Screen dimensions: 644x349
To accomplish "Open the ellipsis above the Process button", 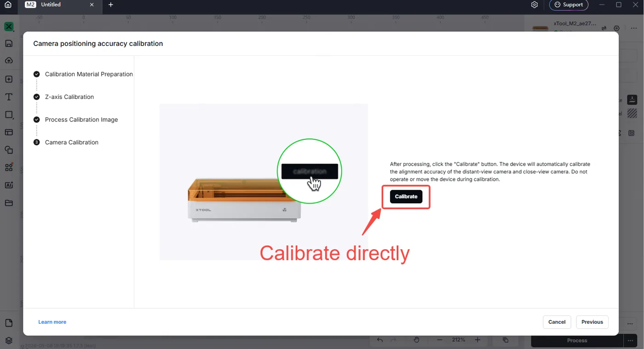I will coord(630,324).
